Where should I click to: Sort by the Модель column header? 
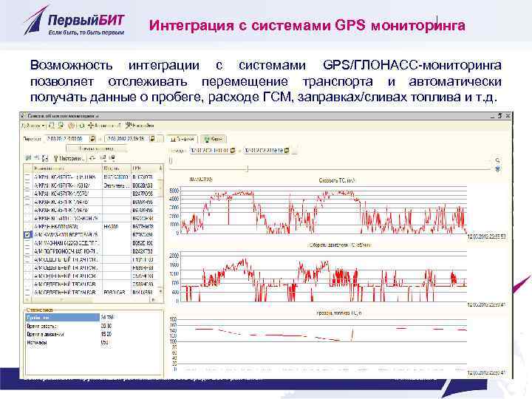tap(117, 168)
